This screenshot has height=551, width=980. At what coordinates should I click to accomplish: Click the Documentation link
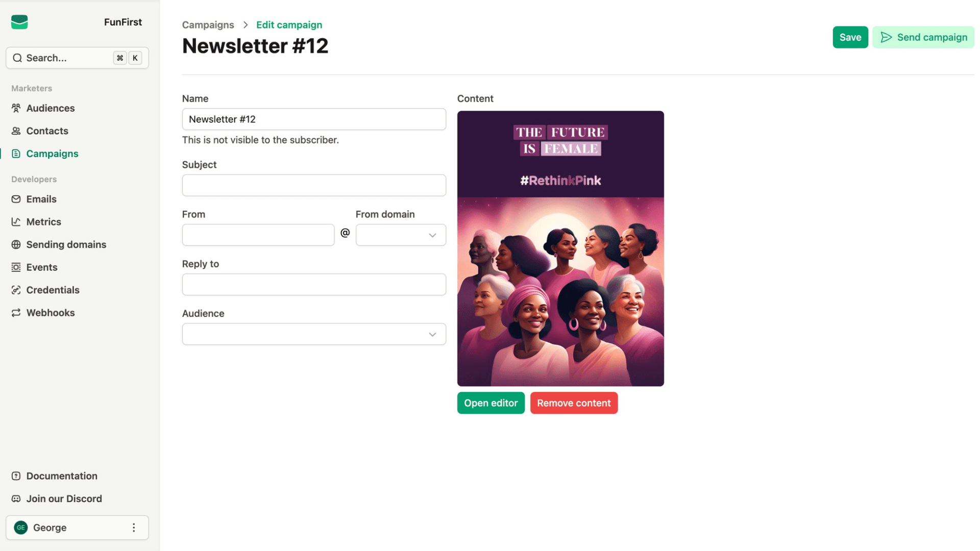[x=62, y=475]
